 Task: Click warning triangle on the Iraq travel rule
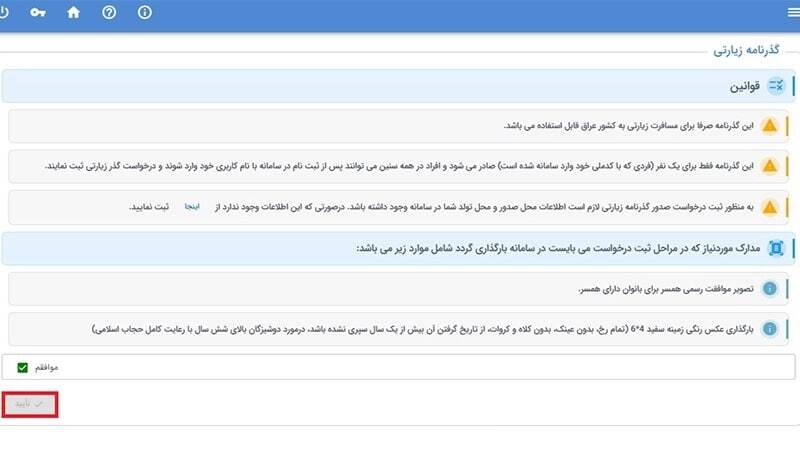click(x=769, y=126)
